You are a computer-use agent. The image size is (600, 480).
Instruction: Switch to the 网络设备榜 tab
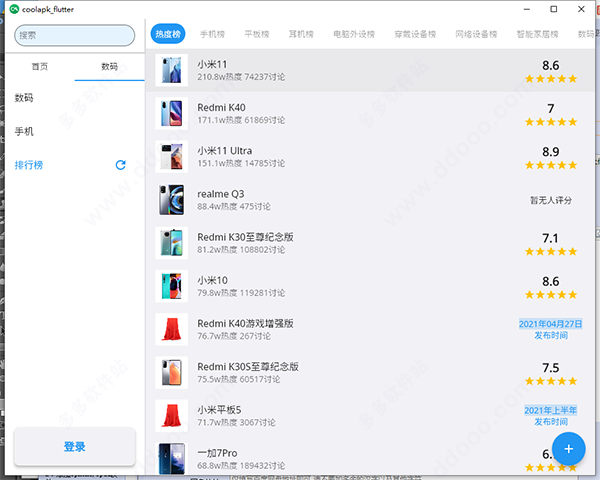tap(476, 34)
